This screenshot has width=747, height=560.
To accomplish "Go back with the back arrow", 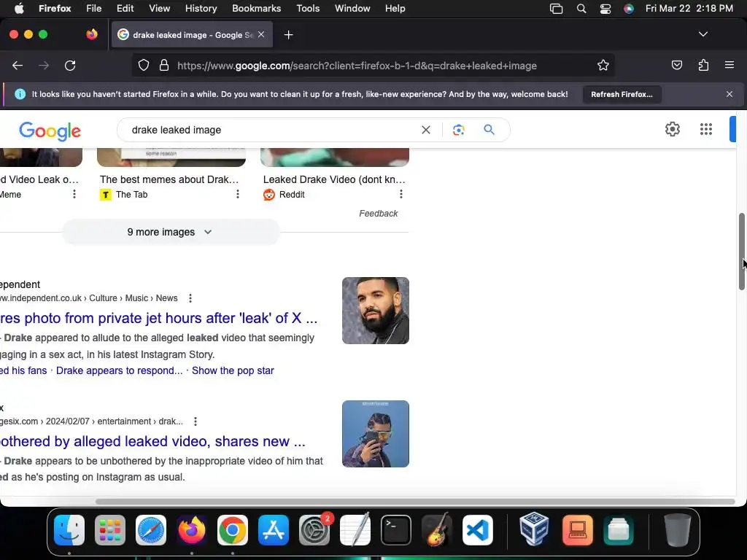I will tap(18, 66).
